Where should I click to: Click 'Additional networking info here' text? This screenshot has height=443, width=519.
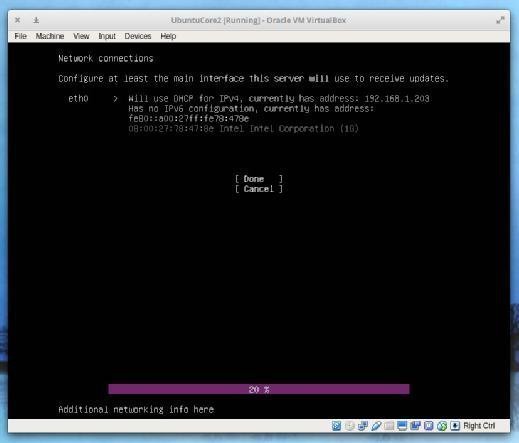136,409
